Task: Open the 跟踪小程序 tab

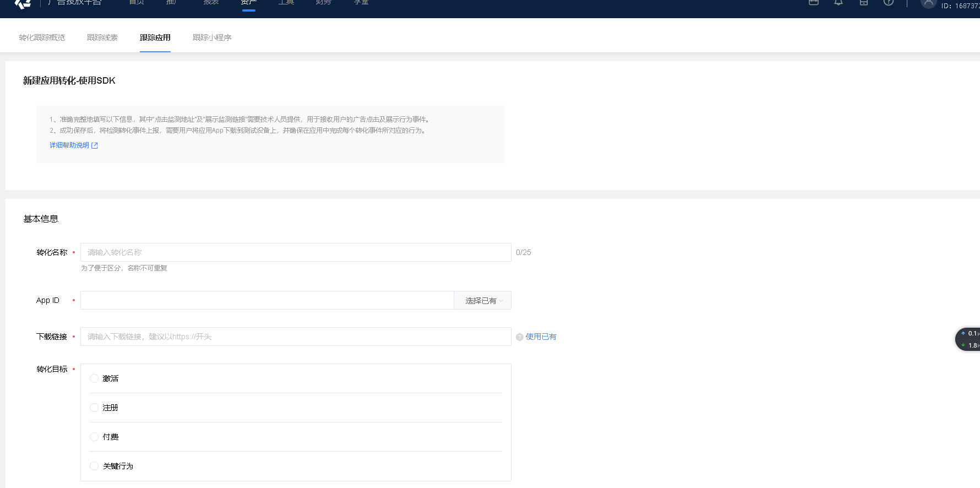Action: pos(212,37)
